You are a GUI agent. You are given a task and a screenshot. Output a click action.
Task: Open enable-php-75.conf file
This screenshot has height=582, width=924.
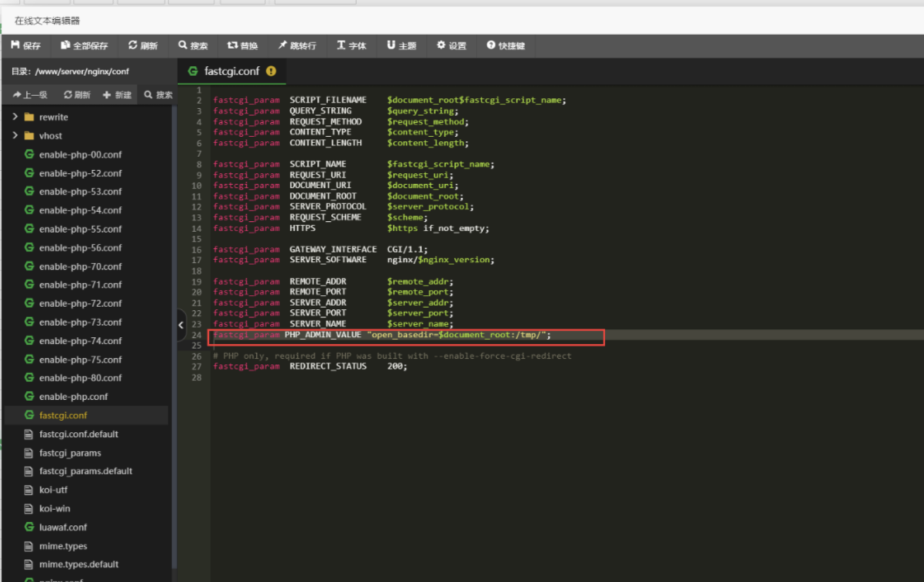coord(80,360)
